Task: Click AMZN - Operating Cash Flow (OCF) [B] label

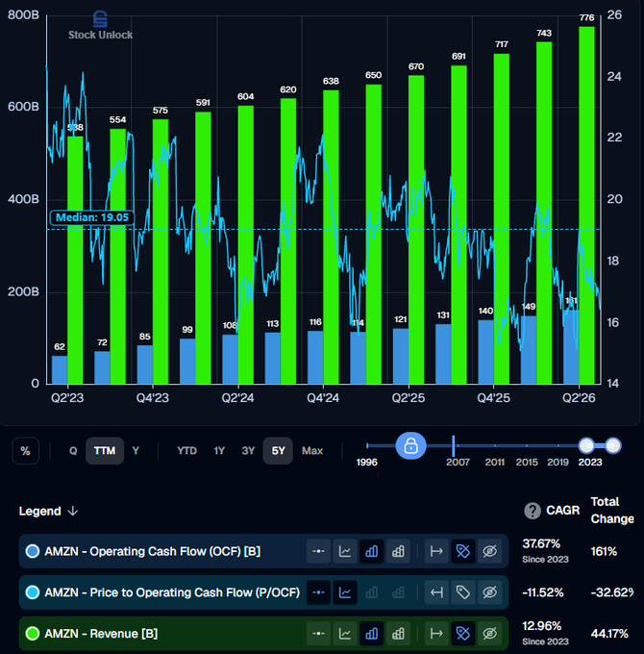Action: (153, 551)
